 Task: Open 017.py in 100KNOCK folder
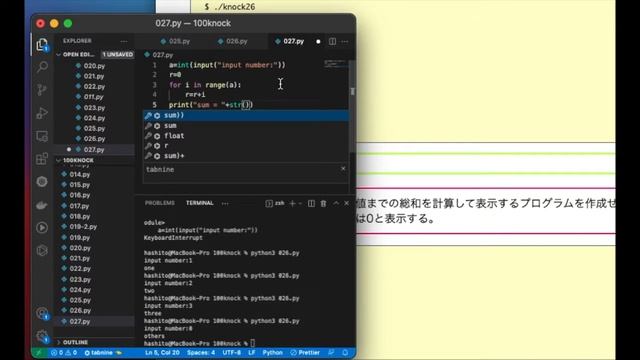(79, 206)
